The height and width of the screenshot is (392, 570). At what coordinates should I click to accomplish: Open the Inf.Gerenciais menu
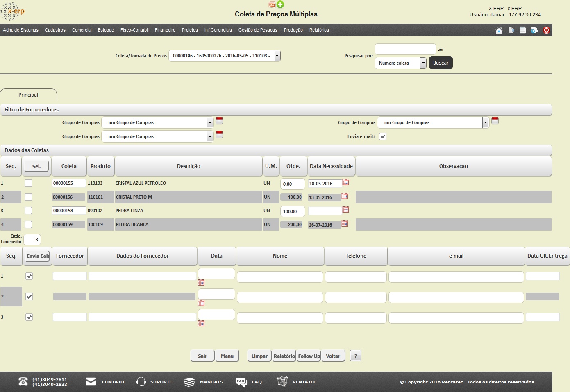218,30
